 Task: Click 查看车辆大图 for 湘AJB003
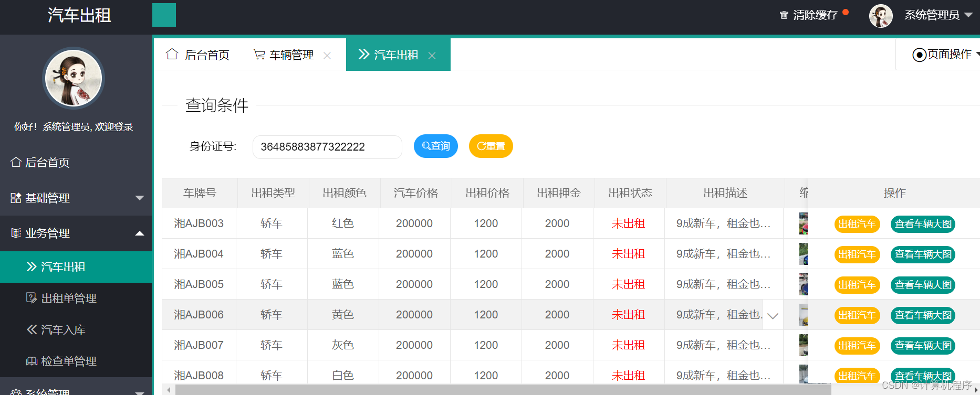(x=923, y=224)
